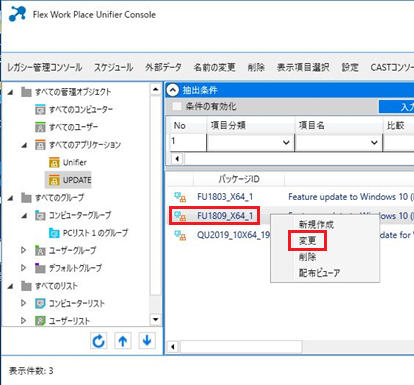The height and width of the screenshot is (385, 414).
Task: Click the すべてのアプリケーション icon
Action: click(40, 145)
